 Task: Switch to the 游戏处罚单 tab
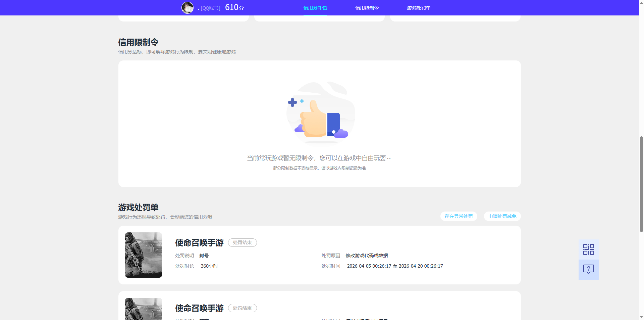419,8
